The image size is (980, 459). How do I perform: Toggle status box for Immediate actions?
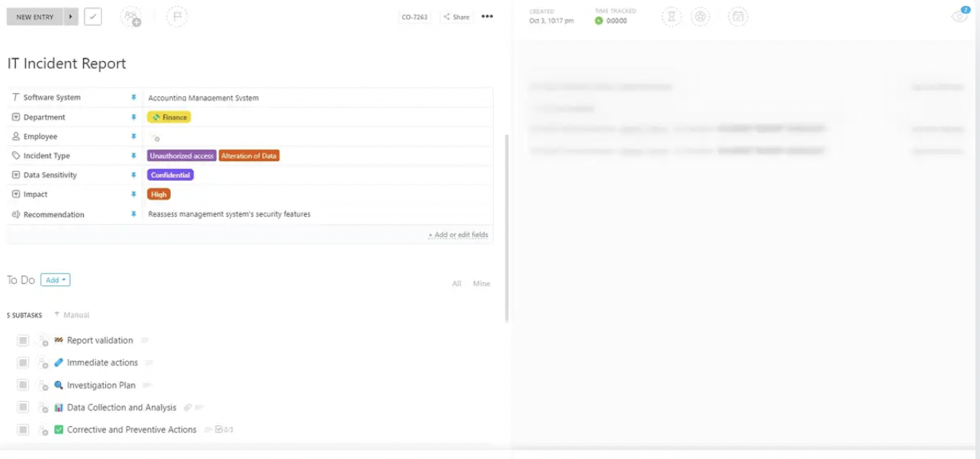point(23,362)
